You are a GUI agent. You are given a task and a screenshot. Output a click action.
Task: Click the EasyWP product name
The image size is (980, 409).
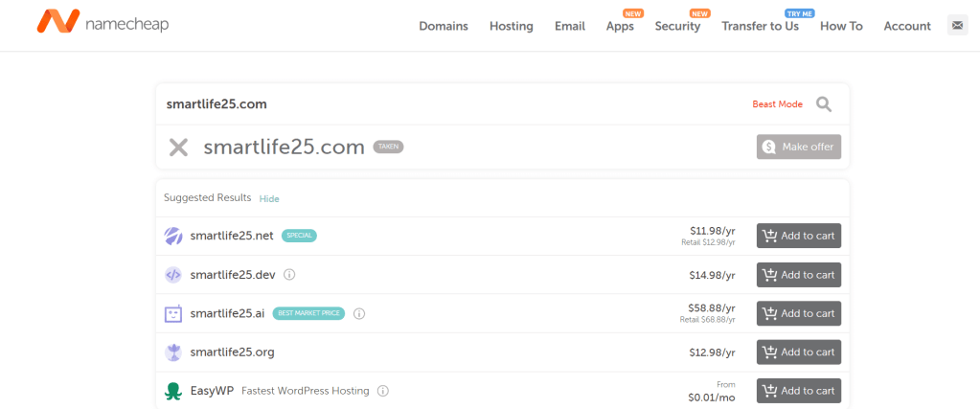212,391
